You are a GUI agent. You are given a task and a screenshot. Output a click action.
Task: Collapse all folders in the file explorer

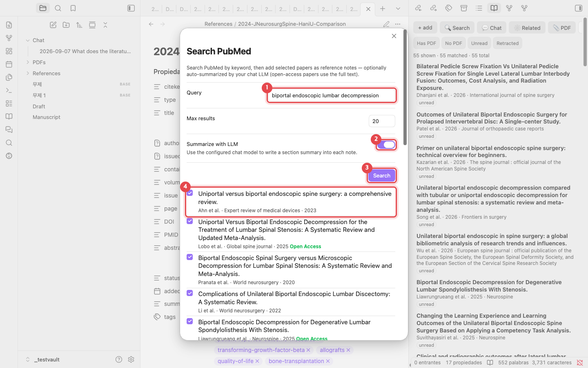point(105,25)
